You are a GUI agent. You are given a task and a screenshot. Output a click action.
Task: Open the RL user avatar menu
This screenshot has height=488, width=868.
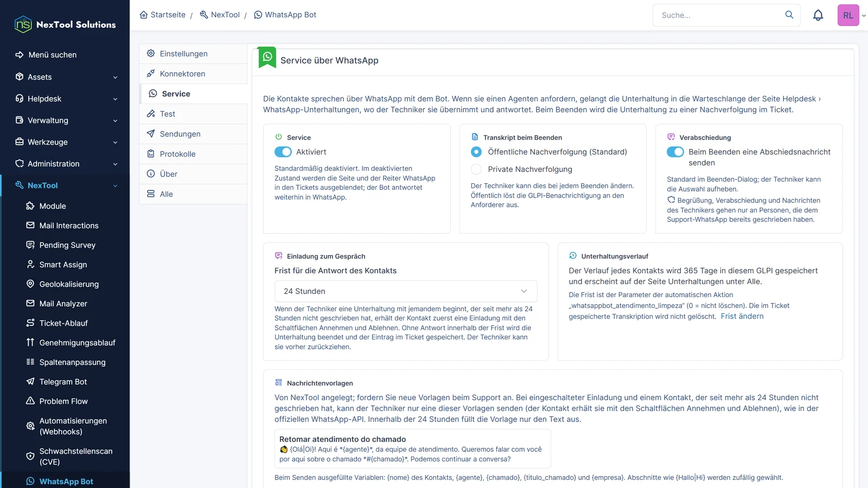[848, 15]
